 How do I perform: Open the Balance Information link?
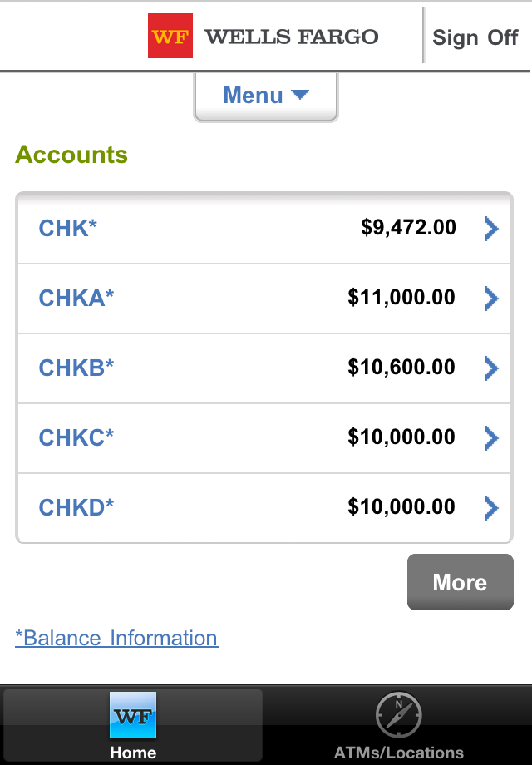117,638
